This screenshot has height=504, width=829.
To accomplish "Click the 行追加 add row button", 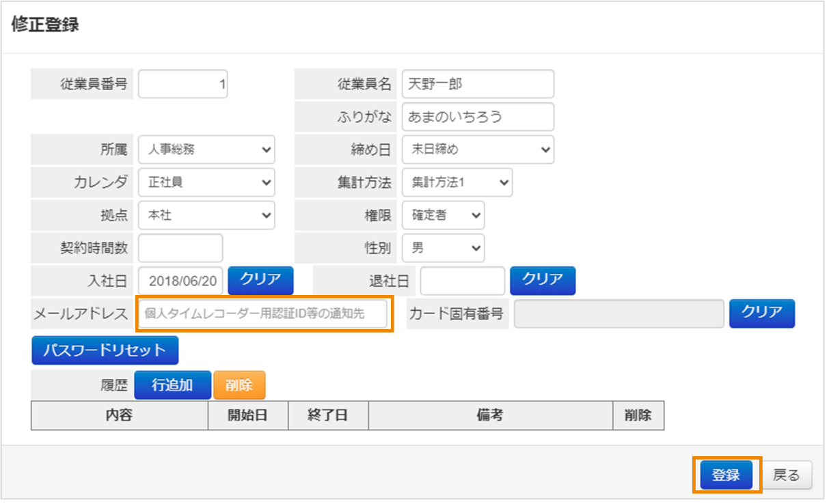I will point(172,384).
